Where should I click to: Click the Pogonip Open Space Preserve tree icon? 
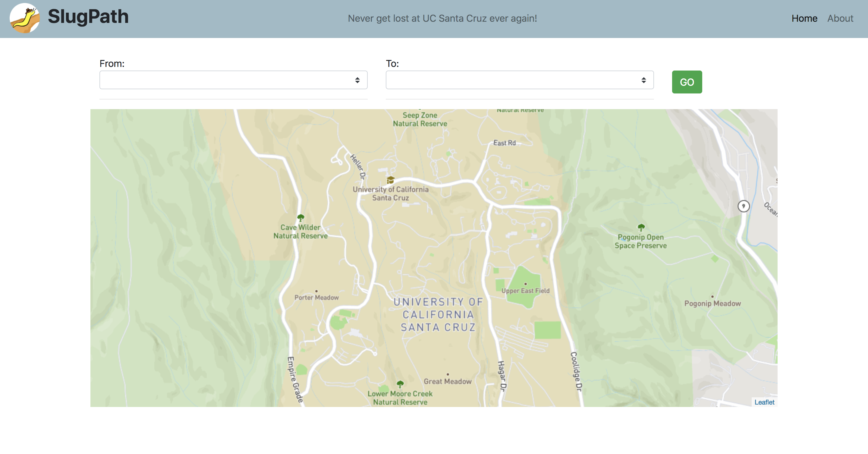click(641, 227)
